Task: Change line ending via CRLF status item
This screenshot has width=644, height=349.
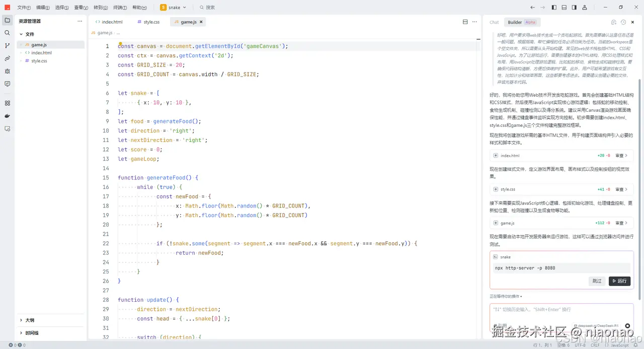Action: point(595,345)
